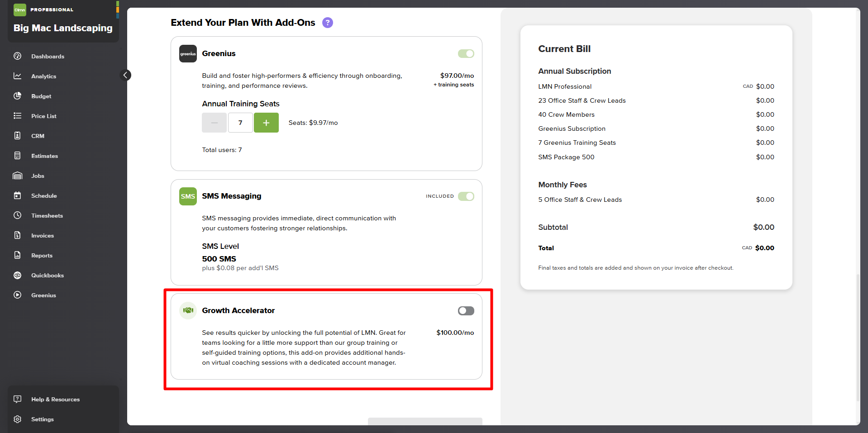Click Big Mac Landscaping company name
The height and width of the screenshot is (433, 868).
pos(63,28)
